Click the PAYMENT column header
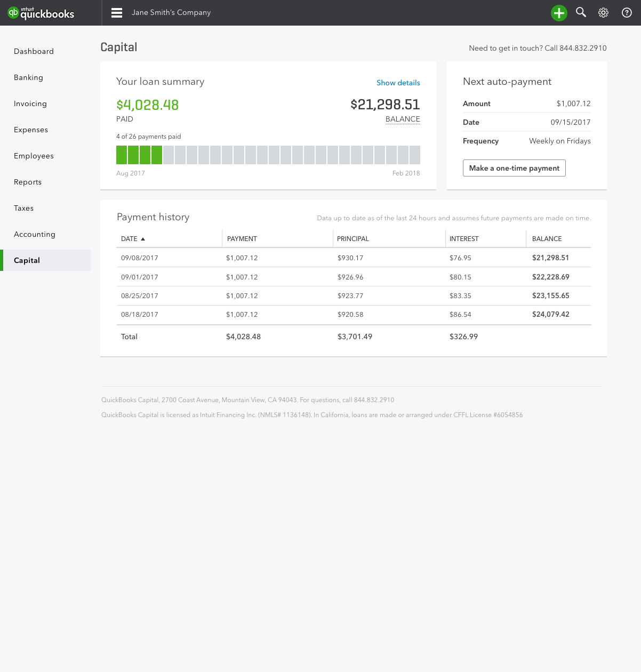Screen dimensions: 641x672 (242, 239)
